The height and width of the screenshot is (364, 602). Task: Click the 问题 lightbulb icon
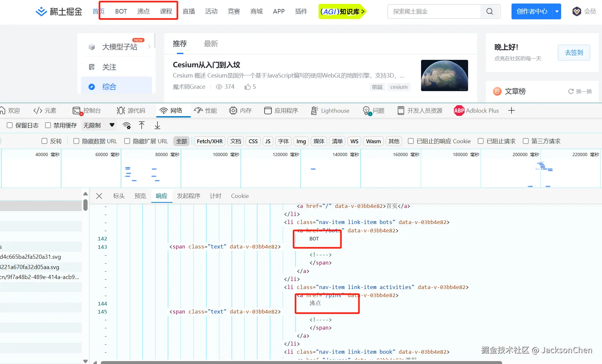point(367,111)
